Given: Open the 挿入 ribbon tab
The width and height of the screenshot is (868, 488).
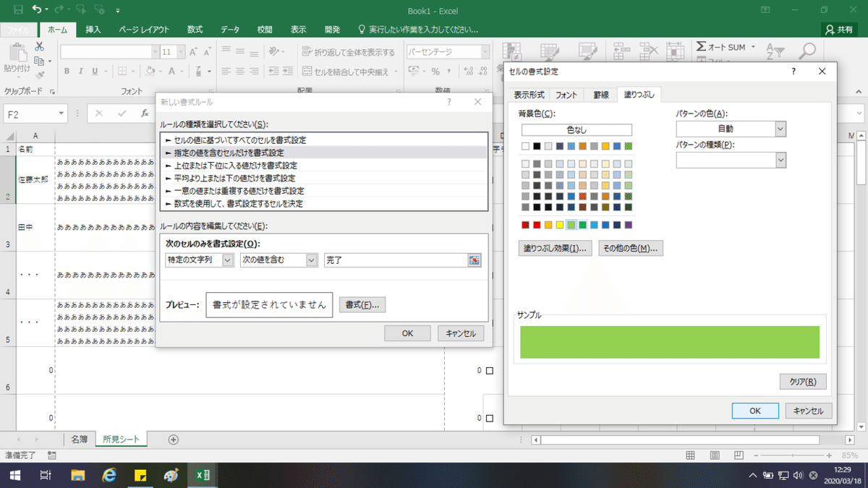Looking at the screenshot, I should pyautogui.click(x=93, y=30).
